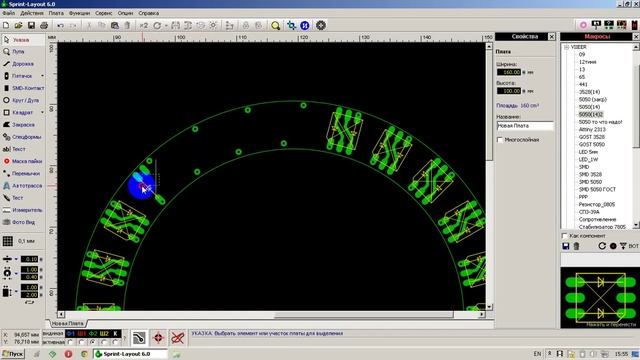The image size is (640, 360).
Task: Click the Print icon in toolbar
Action: coord(44,25)
